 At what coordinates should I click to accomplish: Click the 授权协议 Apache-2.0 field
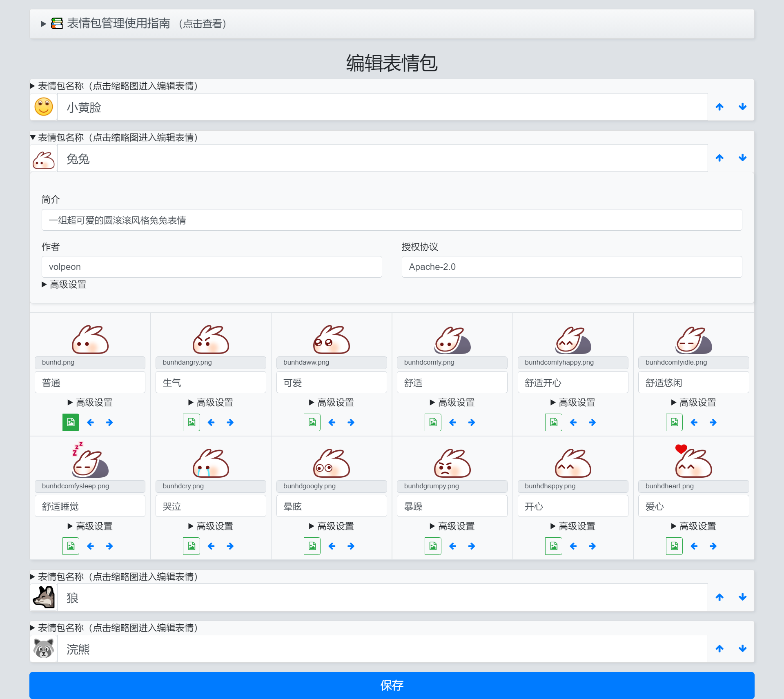572,267
